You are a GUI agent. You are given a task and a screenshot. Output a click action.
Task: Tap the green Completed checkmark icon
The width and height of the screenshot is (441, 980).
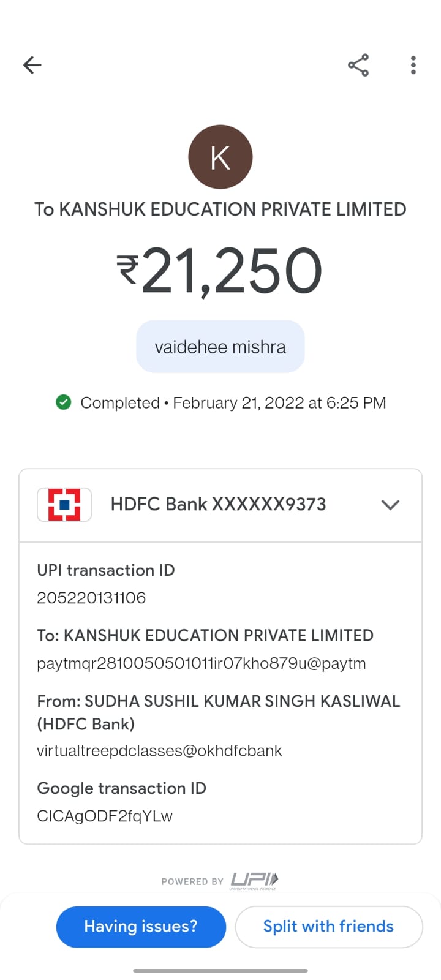64,402
